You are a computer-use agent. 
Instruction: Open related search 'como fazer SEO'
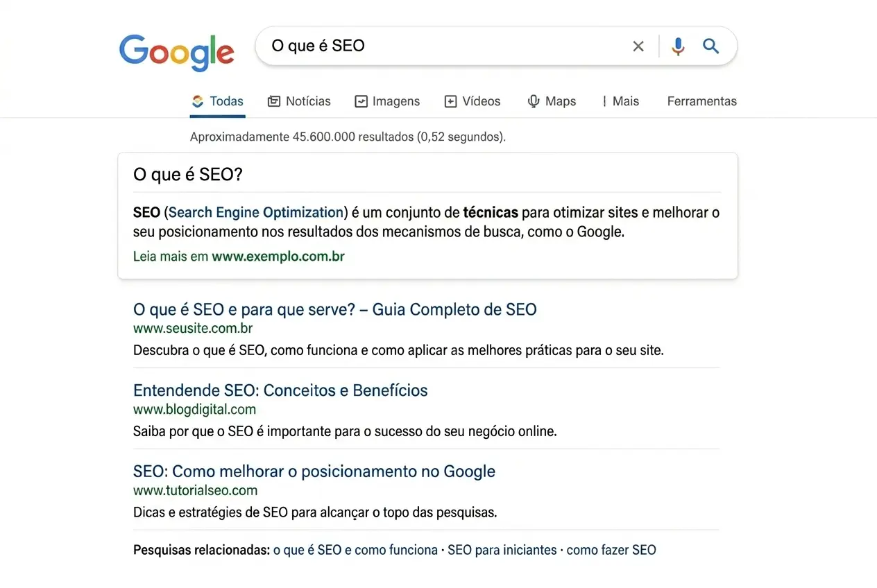pos(611,551)
